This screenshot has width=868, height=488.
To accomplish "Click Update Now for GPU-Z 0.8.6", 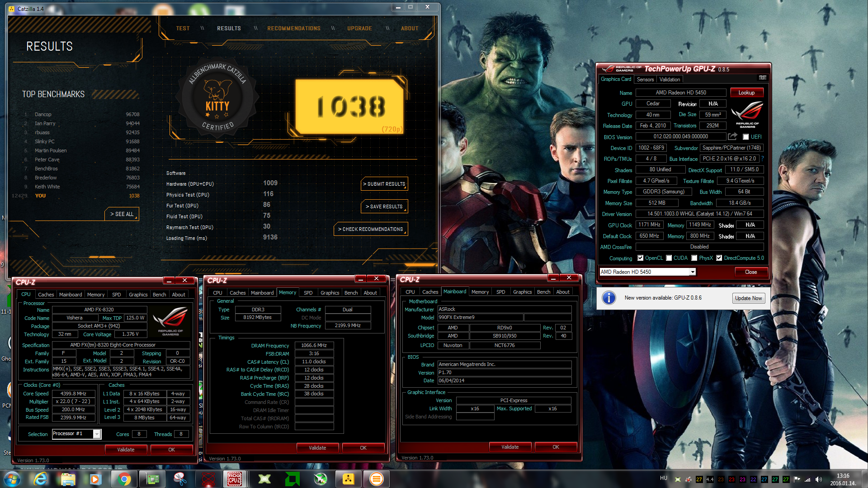I will (748, 298).
